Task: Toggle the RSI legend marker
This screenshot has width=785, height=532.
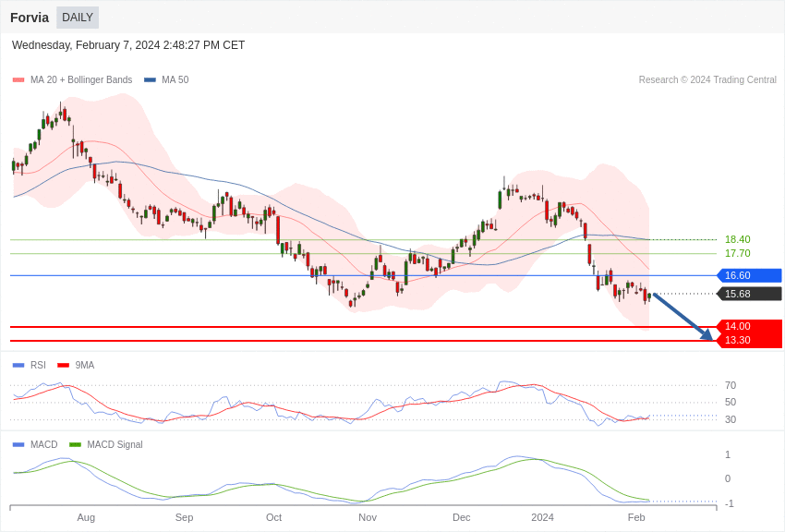Action: pos(18,366)
